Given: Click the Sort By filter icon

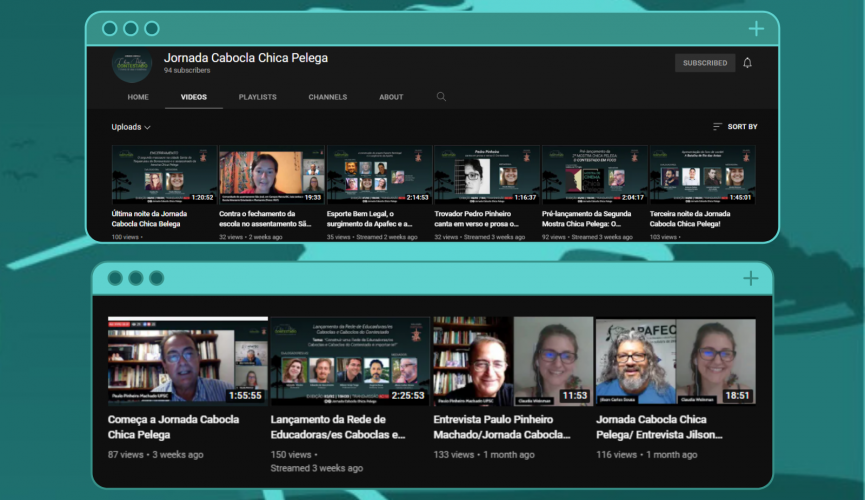Looking at the screenshot, I should [717, 127].
